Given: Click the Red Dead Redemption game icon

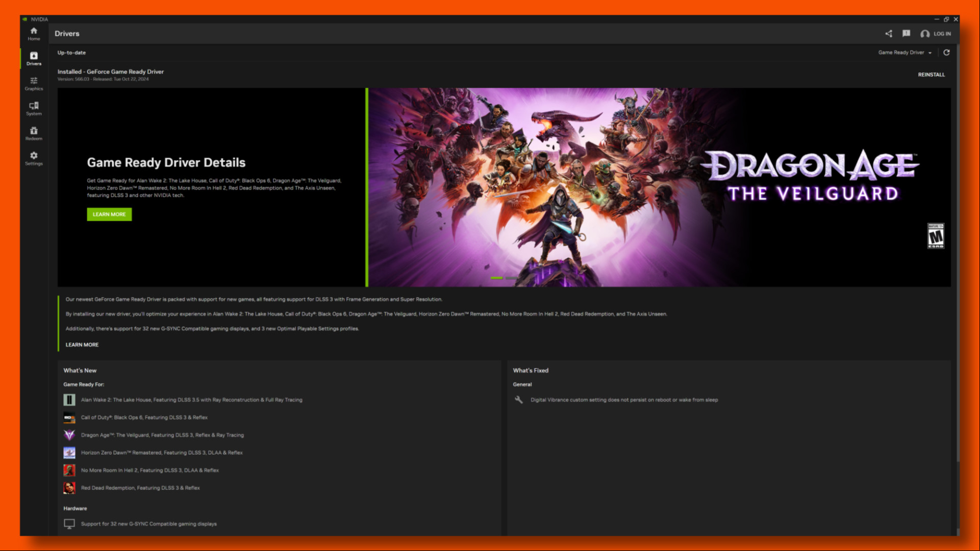Looking at the screenshot, I should click(69, 488).
